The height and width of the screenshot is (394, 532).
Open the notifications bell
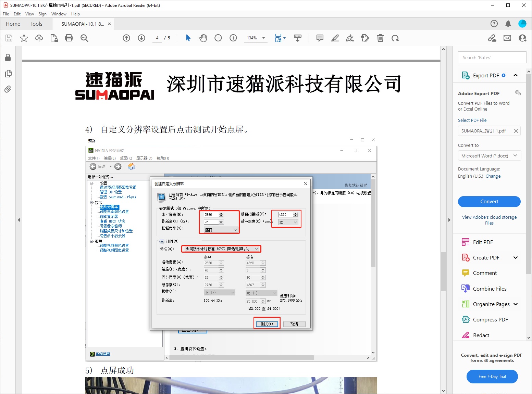click(508, 24)
